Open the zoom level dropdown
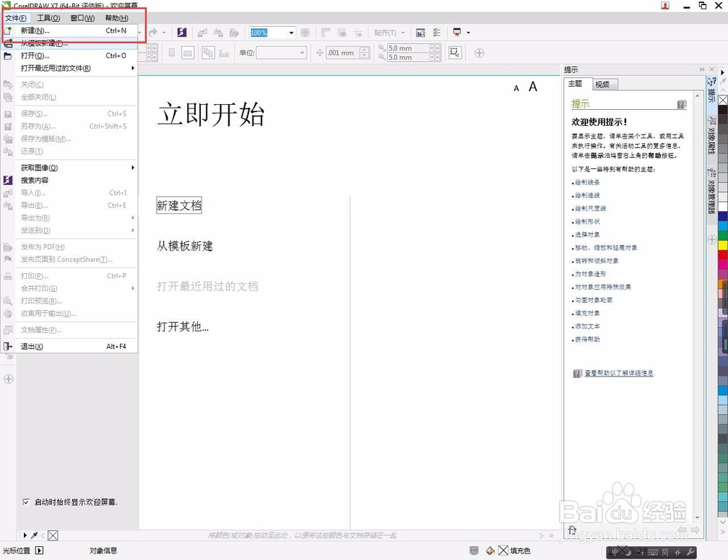728x560 pixels. pos(291,33)
